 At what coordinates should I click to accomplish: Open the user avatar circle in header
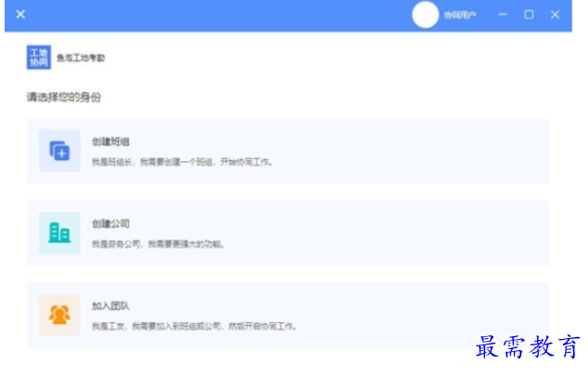coord(425,15)
